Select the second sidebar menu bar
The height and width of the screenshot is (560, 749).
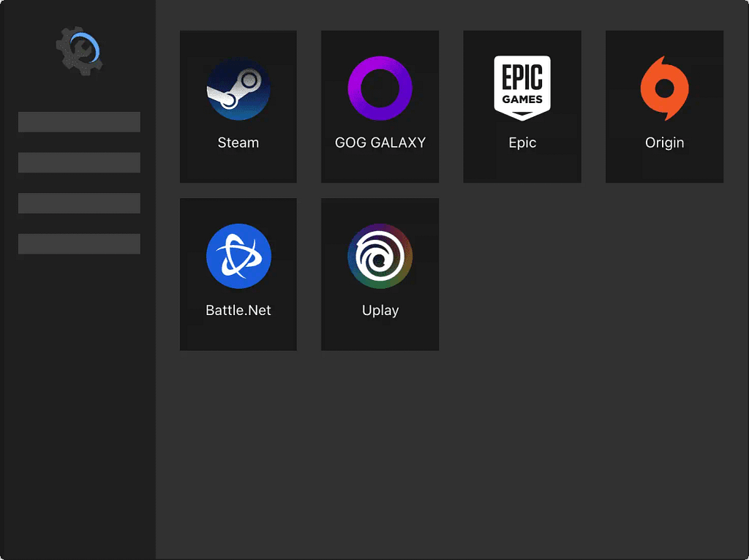[x=79, y=162]
